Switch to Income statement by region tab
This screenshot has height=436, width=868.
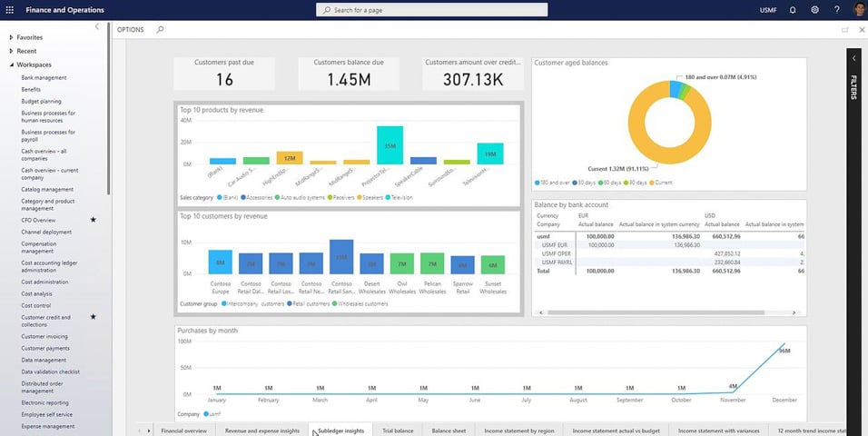coord(518,431)
